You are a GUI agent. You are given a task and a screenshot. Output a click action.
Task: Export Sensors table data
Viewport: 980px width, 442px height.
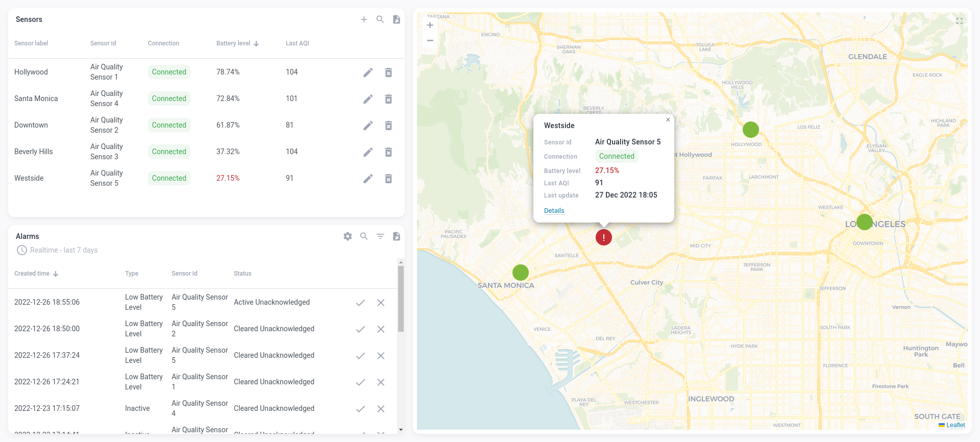coord(396,19)
